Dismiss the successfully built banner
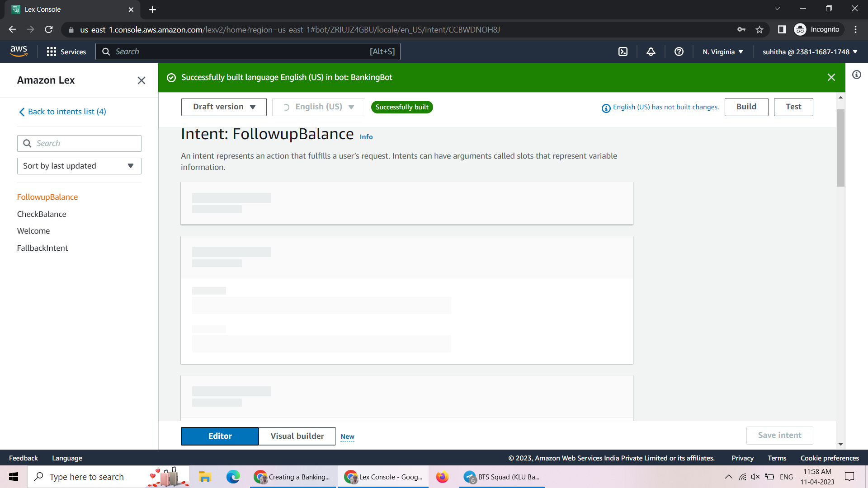The height and width of the screenshot is (488, 868). pos(831,77)
